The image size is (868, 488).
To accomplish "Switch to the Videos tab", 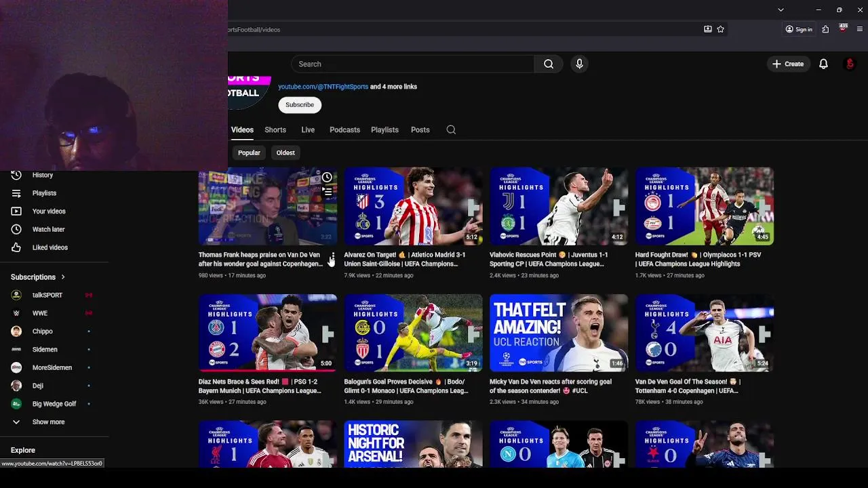I will [242, 129].
